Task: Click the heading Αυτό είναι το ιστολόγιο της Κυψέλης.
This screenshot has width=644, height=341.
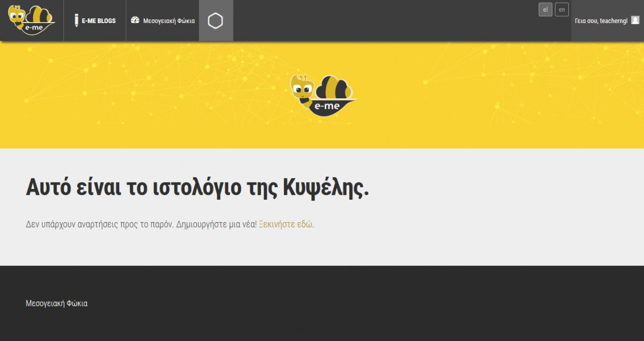Action: pyautogui.click(x=197, y=188)
